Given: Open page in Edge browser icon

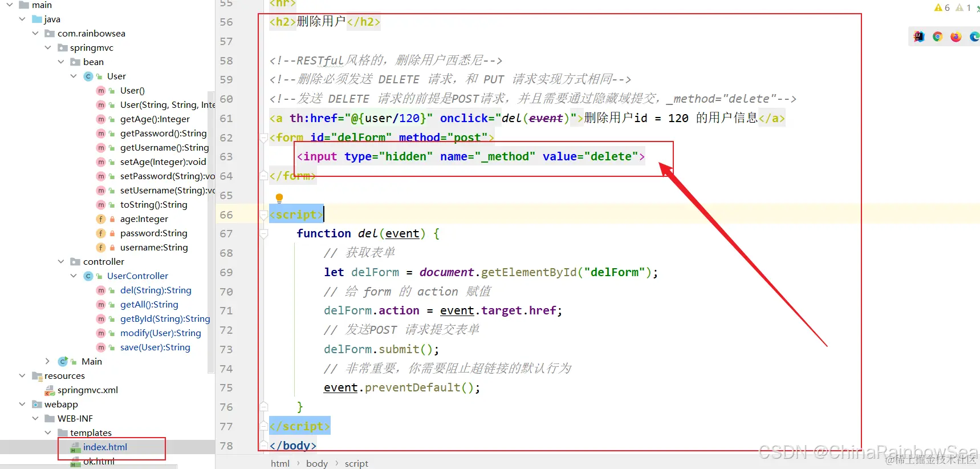Looking at the screenshot, I should 974,37.
